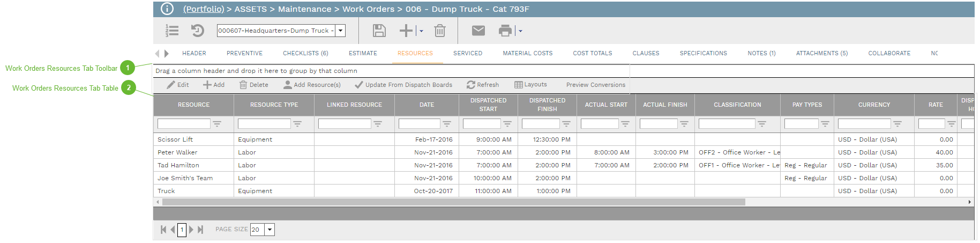
Task: Click the filter icon under the Resource column
Action: pyautogui.click(x=217, y=124)
